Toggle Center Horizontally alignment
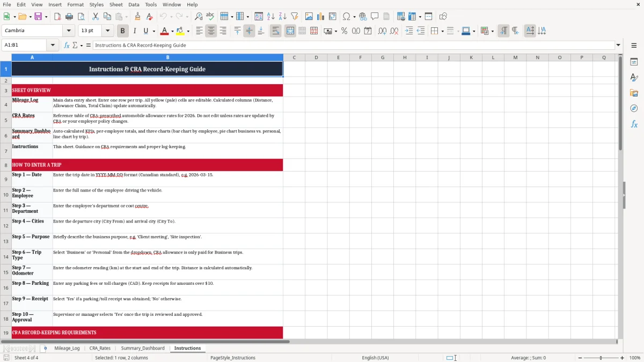The width and height of the screenshot is (644, 362). 211,31
